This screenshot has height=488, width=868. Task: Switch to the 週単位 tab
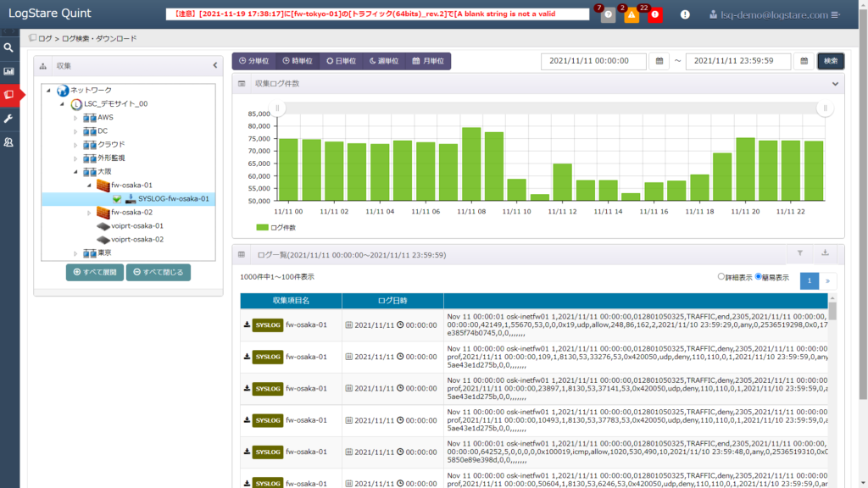(384, 61)
